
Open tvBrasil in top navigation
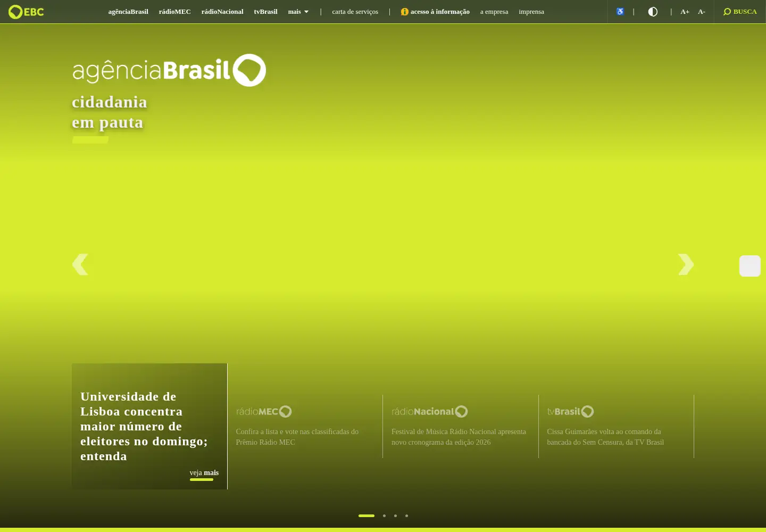(265, 12)
